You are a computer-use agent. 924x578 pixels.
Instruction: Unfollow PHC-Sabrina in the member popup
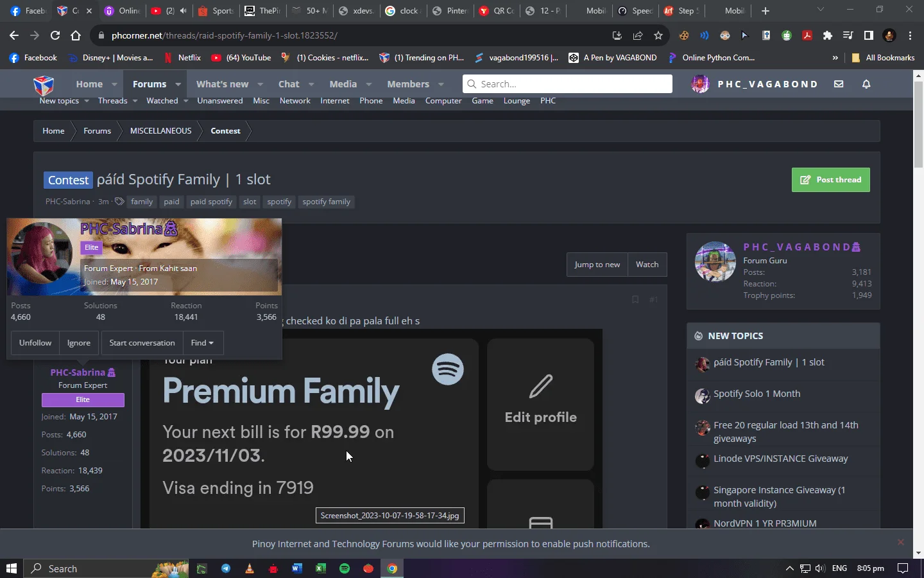(35, 343)
